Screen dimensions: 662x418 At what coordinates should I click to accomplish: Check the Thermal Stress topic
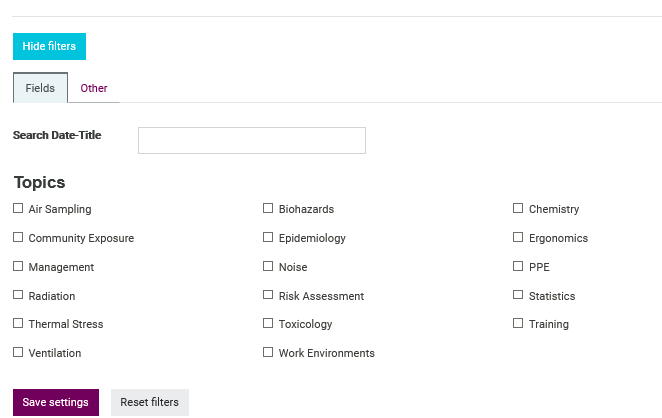click(x=18, y=323)
